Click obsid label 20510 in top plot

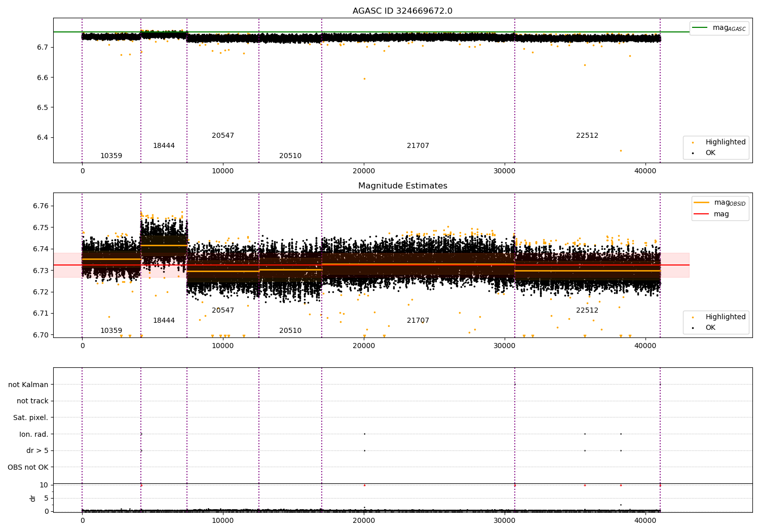tap(290, 156)
